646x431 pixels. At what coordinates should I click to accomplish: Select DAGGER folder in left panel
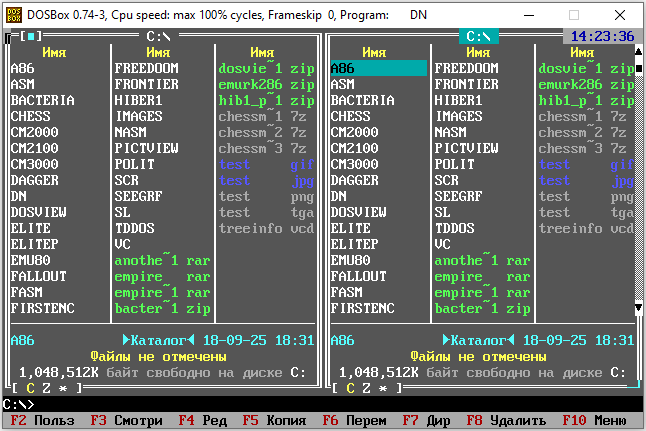point(35,180)
